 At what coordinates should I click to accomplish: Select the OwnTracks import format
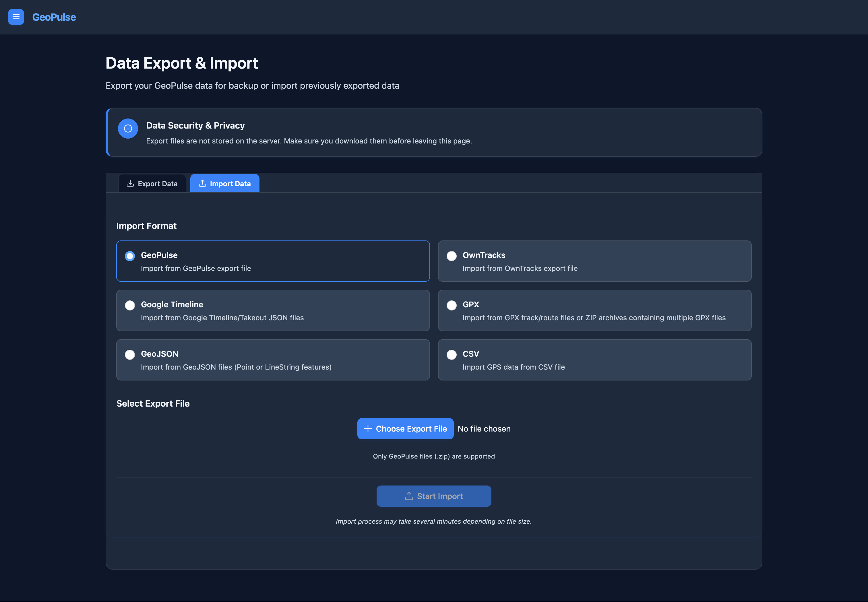coord(594,261)
